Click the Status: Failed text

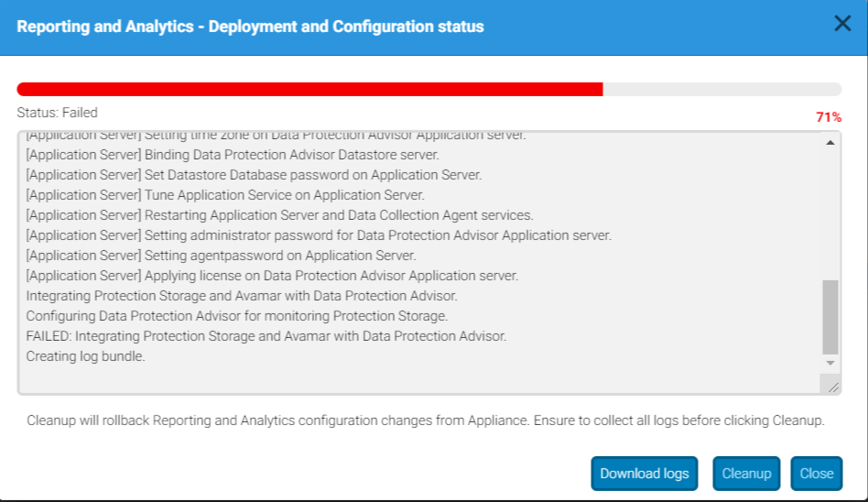57,113
